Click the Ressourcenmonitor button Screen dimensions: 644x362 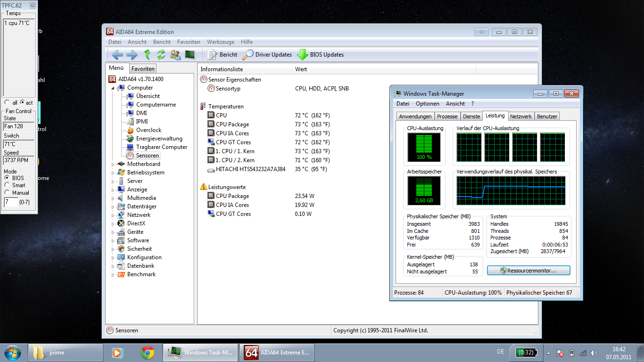(528, 271)
